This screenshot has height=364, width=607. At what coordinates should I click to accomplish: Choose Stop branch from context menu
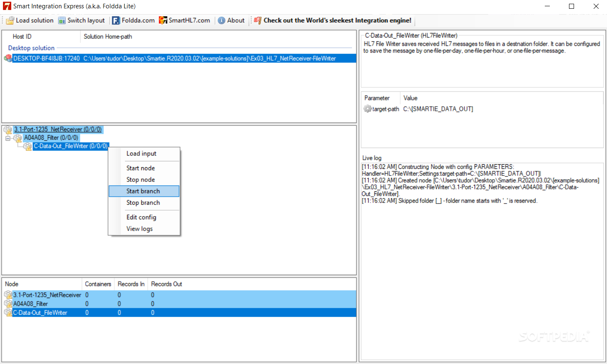[x=144, y=203]
